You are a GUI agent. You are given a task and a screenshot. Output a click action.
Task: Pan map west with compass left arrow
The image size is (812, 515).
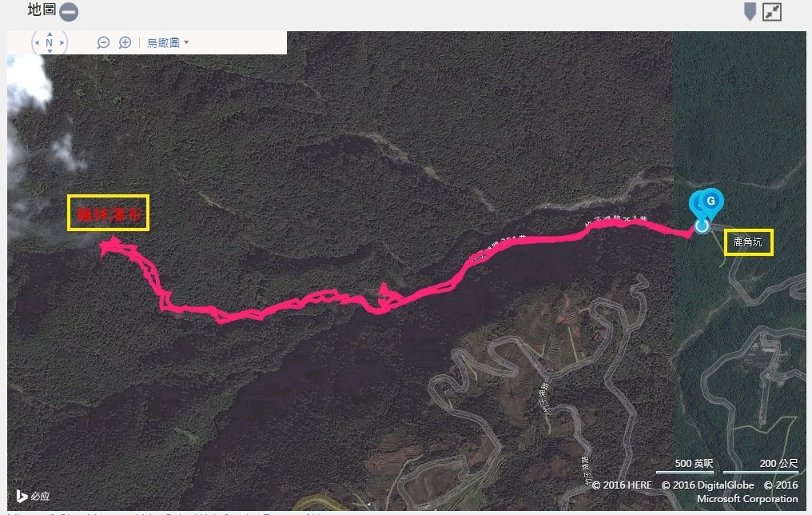coord(37,43)
